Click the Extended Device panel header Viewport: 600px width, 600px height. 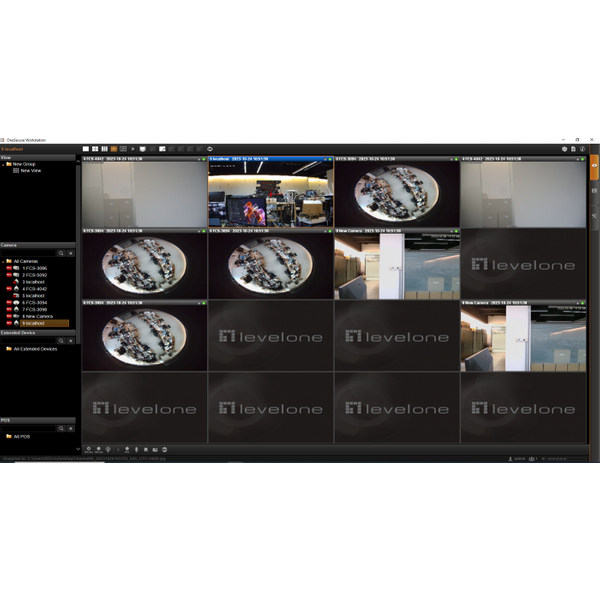(x=38, y=333)
